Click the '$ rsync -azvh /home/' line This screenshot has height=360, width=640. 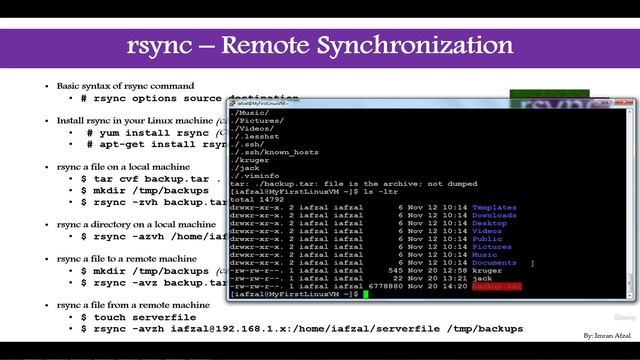[154, 237]
